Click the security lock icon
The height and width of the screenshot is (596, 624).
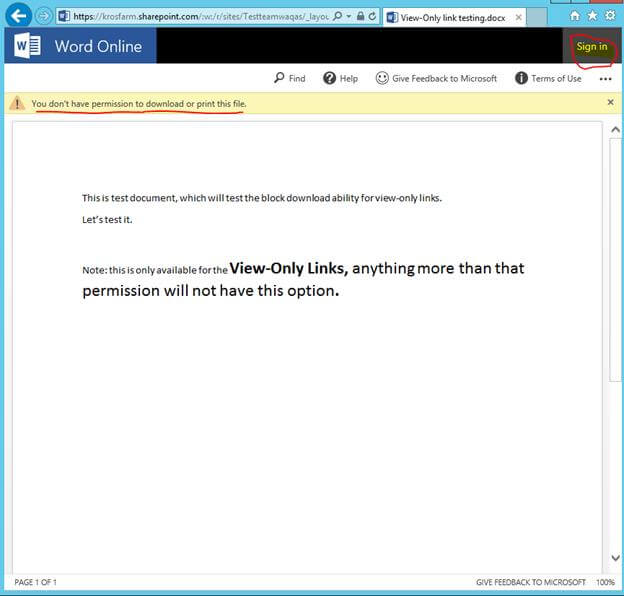coord(360,16)
